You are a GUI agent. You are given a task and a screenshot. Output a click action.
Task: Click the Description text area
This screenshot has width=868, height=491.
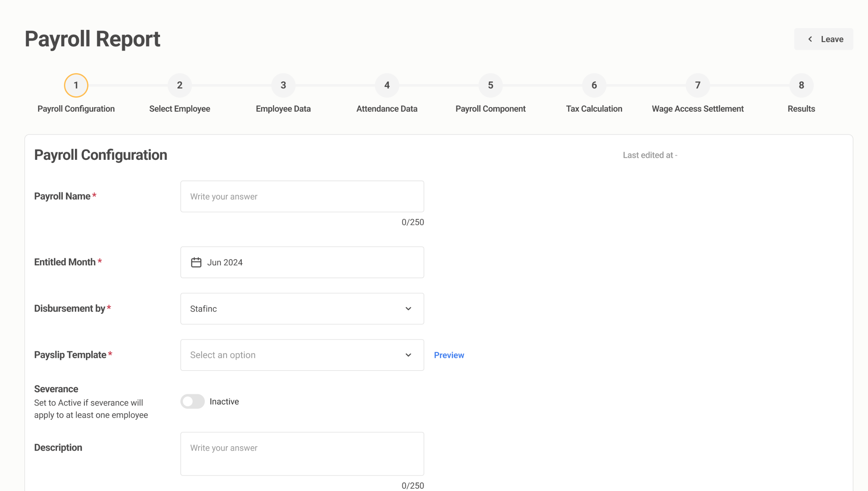(x=302, y=454)
